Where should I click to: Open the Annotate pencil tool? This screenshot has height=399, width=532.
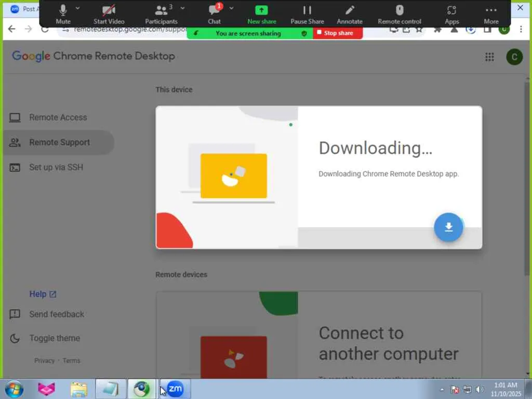pyautogui.click(x=350, y=14)
